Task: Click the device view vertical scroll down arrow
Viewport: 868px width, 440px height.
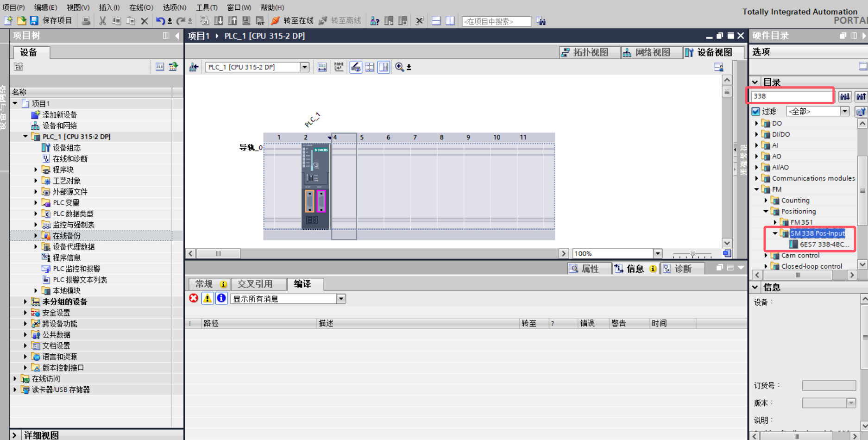Action: point(727,243)
